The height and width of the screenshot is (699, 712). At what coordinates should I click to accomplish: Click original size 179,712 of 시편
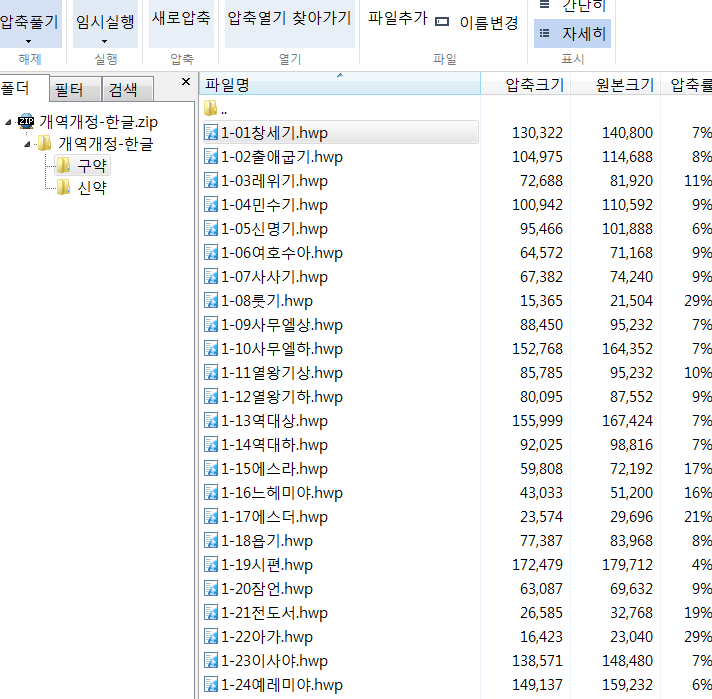click(627, 565)
